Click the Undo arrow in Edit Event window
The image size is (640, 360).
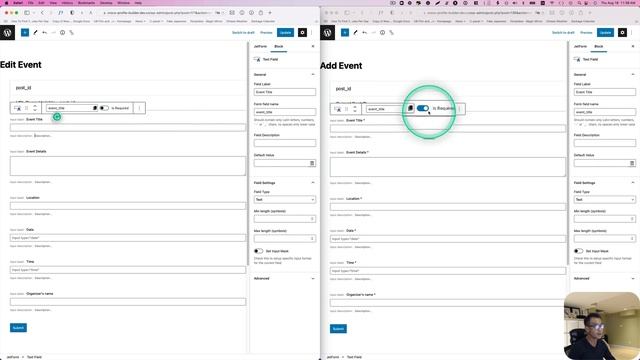click(x=44, y=33)
